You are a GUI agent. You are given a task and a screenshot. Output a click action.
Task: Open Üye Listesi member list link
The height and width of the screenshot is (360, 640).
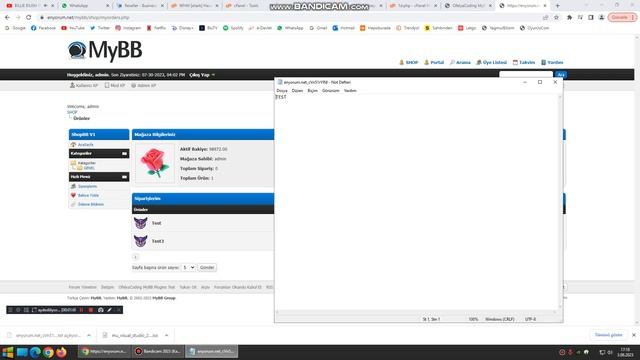pos(491,62)
